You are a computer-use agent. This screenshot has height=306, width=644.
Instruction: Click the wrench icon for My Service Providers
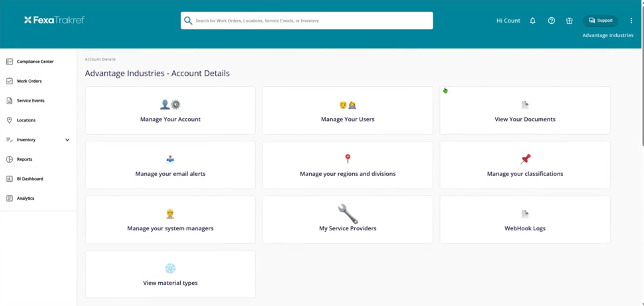coord(348,214)
